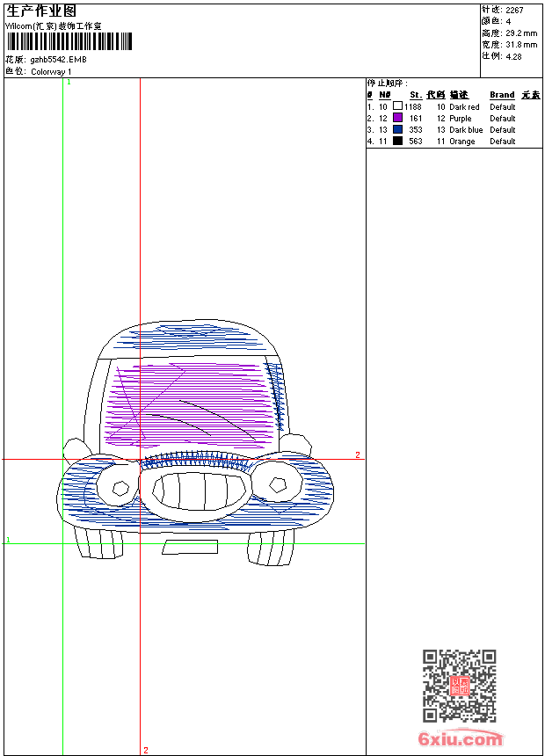Click the 'N#' column header

(384, 95)
